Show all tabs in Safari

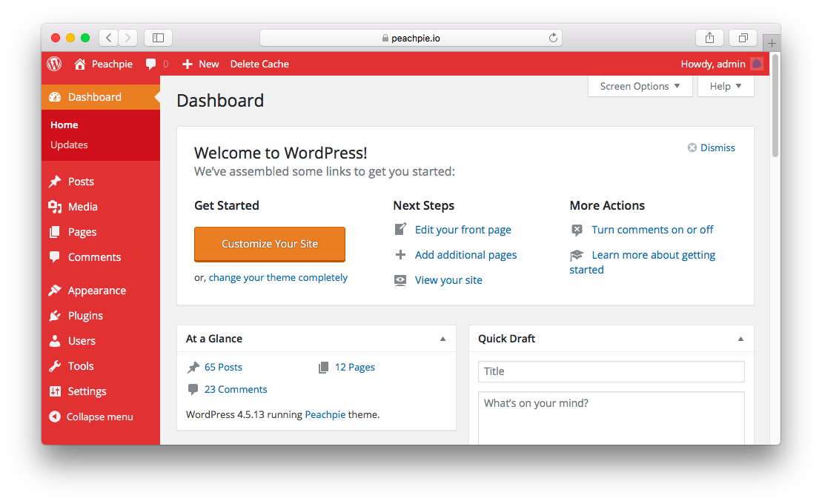pos(743,38)
